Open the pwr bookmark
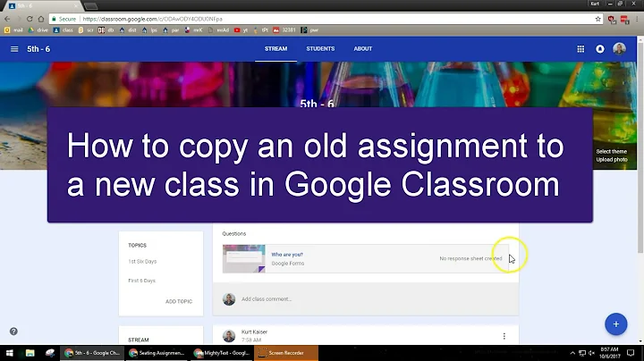Screen dimensions: 644x361 click(x=309, y=30)
